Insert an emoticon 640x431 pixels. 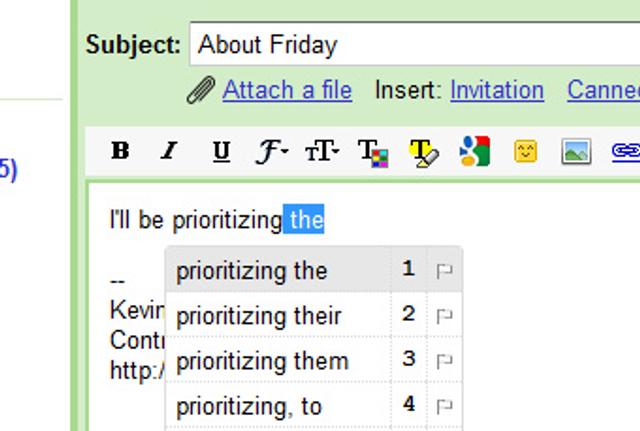(526, 151)
